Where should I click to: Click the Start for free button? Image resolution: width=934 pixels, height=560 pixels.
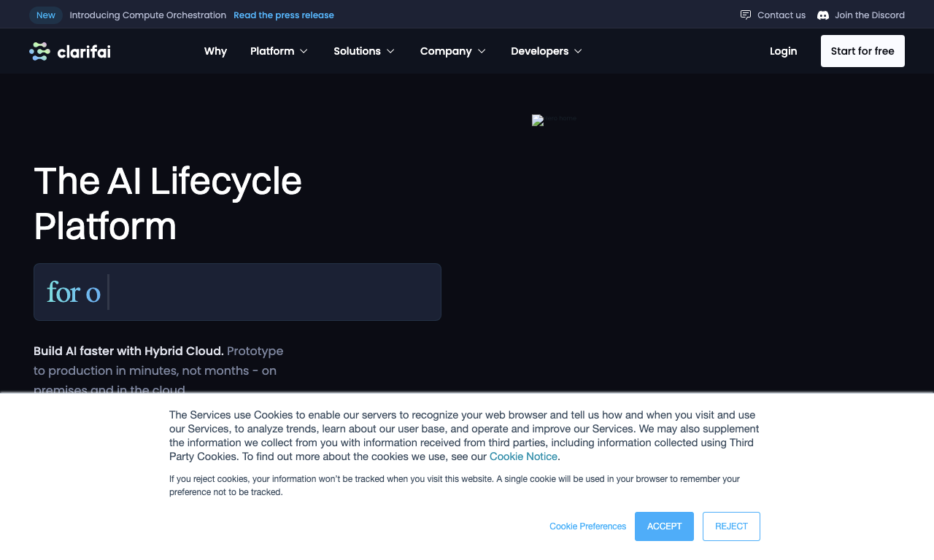pyautogui.click(x=862, y=51)
